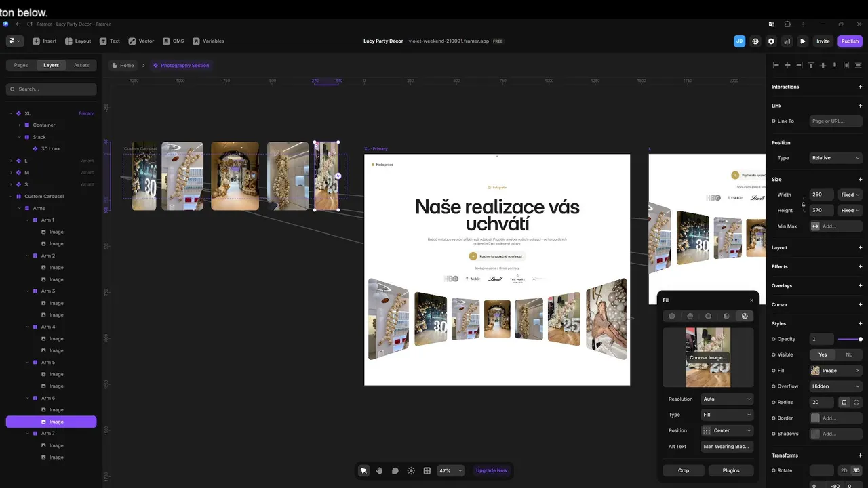Set Visible to Yes
The width and height of the screenshot is (868, 488).
click(823, 354)
